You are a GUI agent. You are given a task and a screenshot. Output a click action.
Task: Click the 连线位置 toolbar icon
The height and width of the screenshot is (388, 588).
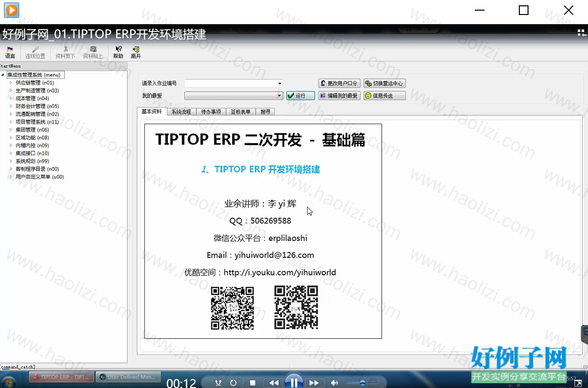(x=35, y=52)
